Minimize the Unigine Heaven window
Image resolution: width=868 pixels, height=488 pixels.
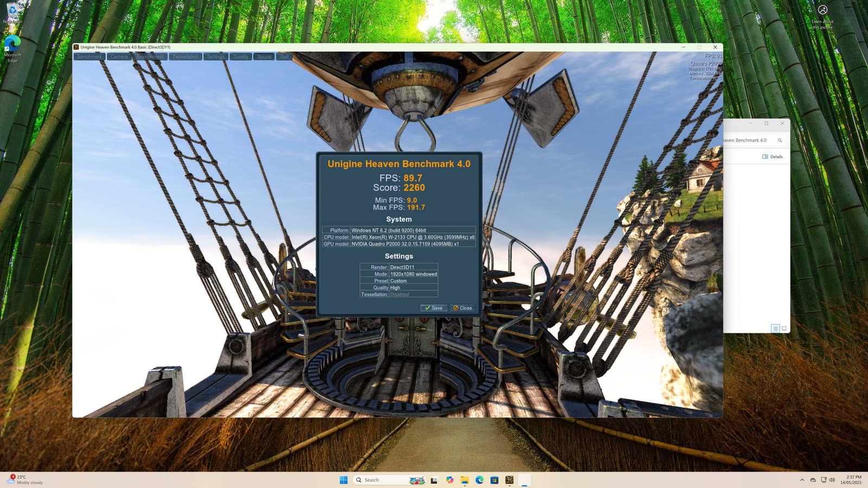coord(684,47)
